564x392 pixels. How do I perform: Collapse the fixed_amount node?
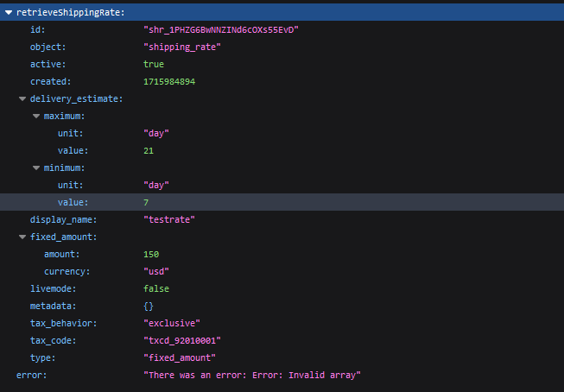pyautogui.click(x=22, y=237)
